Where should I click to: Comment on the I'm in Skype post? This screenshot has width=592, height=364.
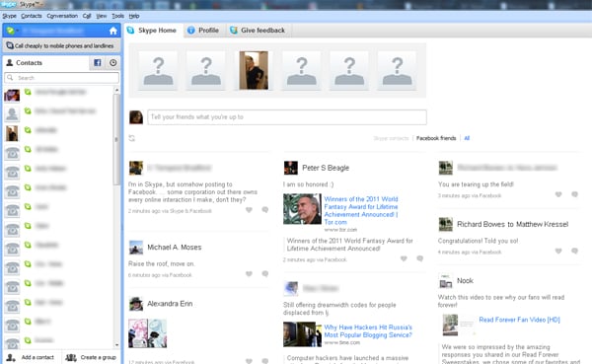click(265, 210)
